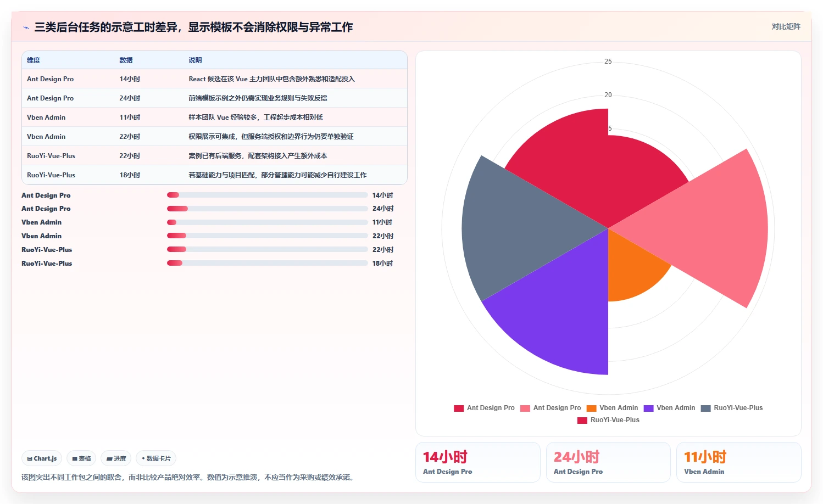Click the 11小时 cell in the table
Screen dimensions: 823x504
[130, 117]
